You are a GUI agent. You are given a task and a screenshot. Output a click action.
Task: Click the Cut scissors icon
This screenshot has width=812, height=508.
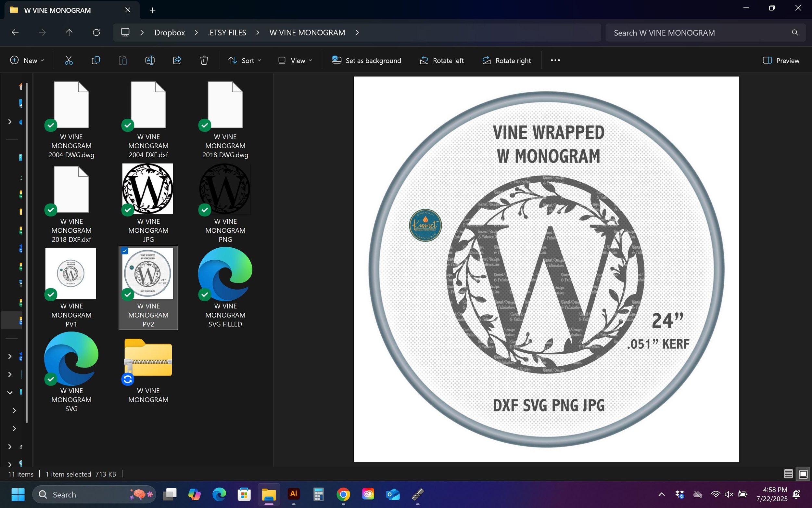pos(69,60)
